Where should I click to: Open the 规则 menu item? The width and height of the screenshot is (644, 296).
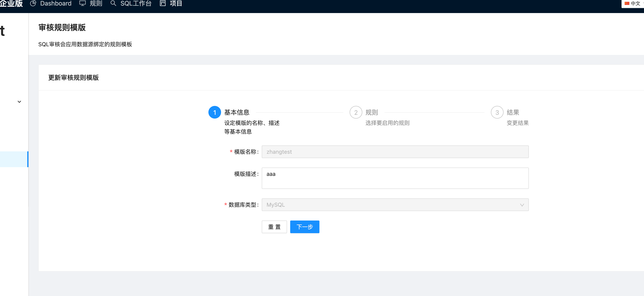click(96, 4)
